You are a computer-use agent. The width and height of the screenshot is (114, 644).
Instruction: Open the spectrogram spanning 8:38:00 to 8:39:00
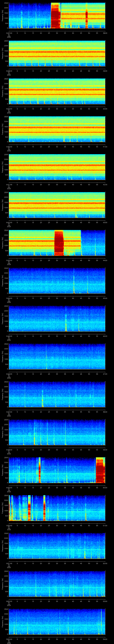tap(57, 54)
